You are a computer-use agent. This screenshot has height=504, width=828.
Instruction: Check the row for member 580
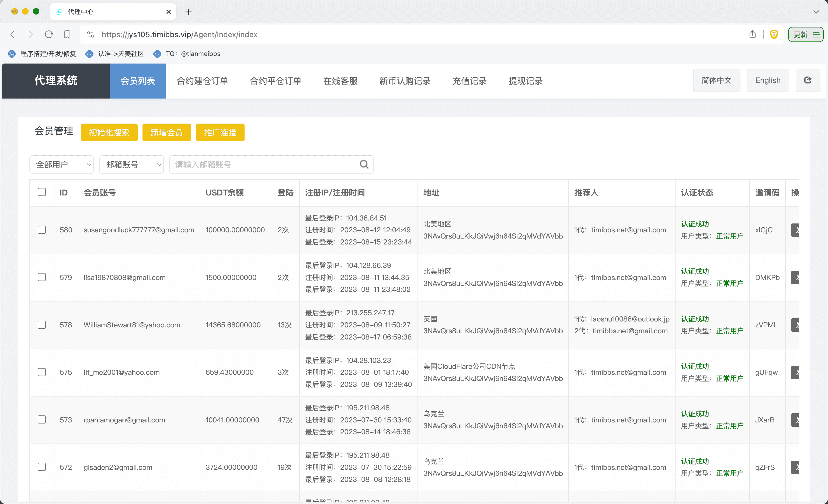42,230
